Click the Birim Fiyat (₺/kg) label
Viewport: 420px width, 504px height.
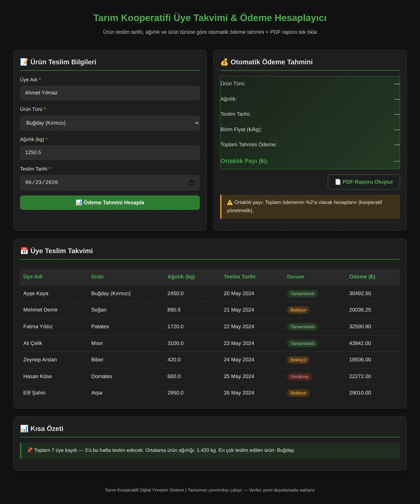(241, 130)
